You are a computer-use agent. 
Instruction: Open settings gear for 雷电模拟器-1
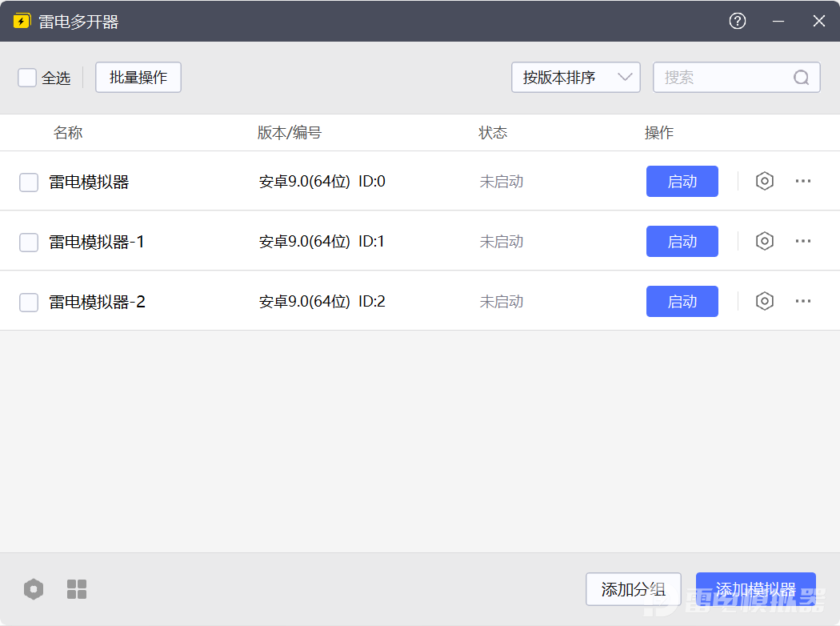765,241
